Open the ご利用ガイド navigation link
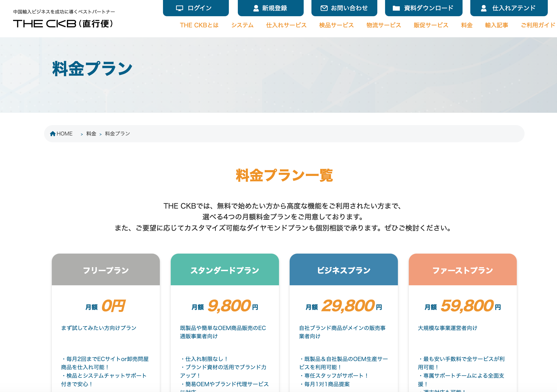This screenshot has height=392, width=557. 538,25
